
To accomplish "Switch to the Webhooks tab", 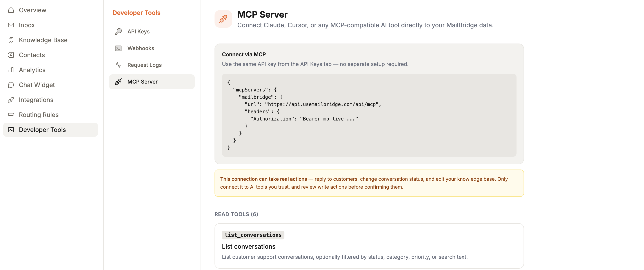I will [x=152, y=48].
